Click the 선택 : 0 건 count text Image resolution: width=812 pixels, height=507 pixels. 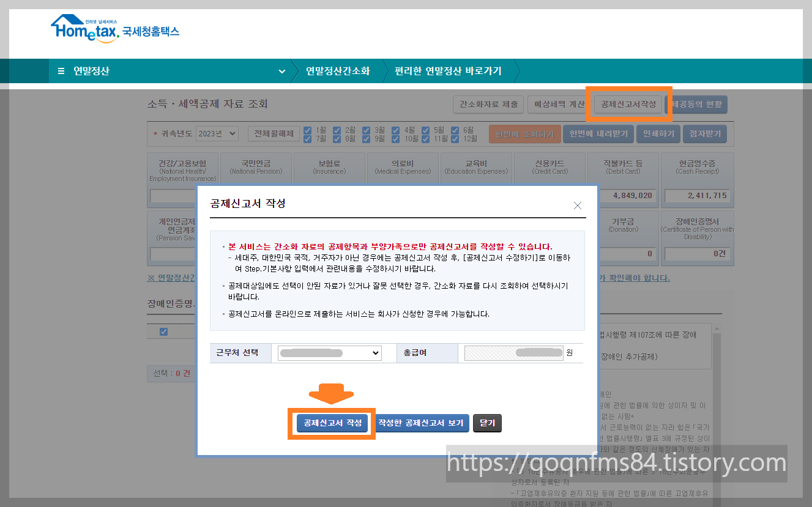tap(171, 373)
